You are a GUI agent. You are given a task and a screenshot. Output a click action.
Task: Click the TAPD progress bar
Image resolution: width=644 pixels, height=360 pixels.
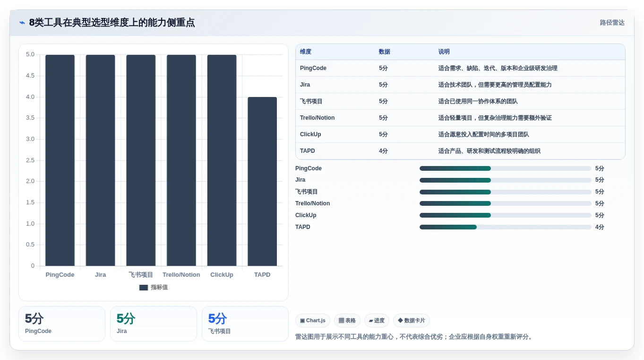(x=506, y=227)
